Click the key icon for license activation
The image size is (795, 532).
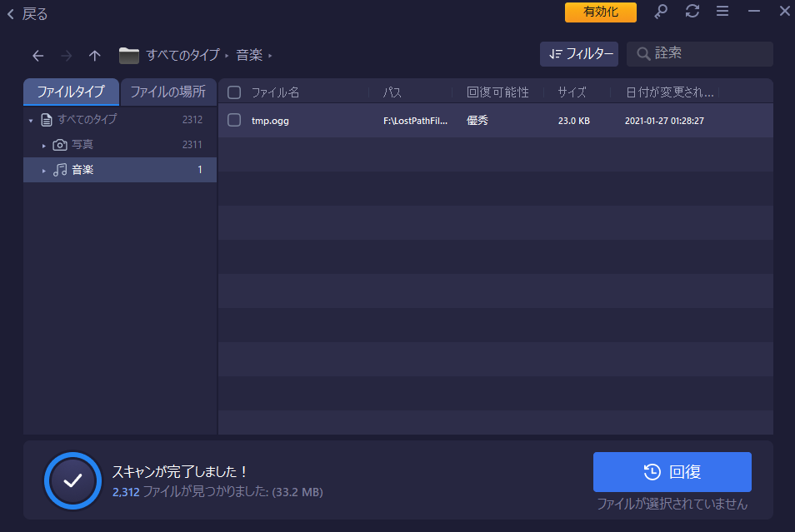click(x=661, y=12)
